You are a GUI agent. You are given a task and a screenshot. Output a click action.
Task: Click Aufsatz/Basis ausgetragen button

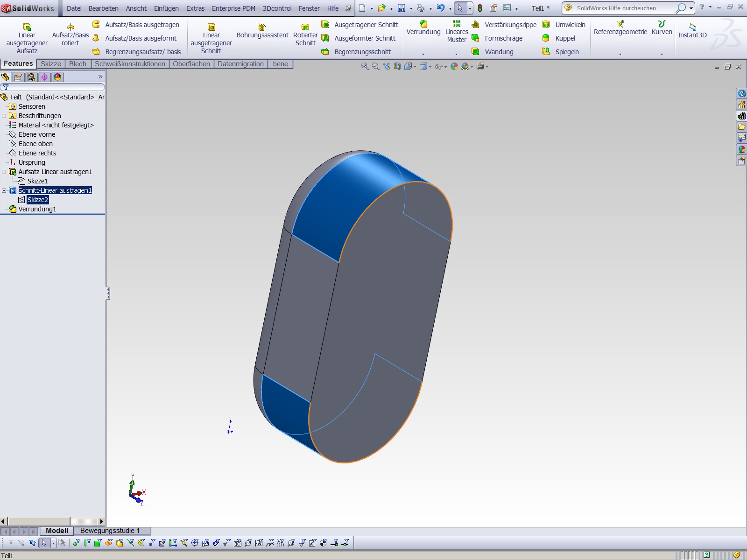click(x=135, y=25)
